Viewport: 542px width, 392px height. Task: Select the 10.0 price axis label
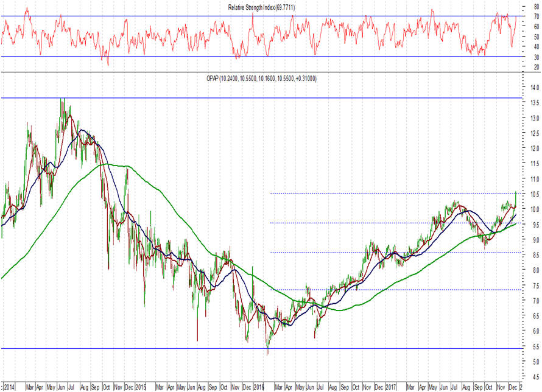tap(535, 209)
